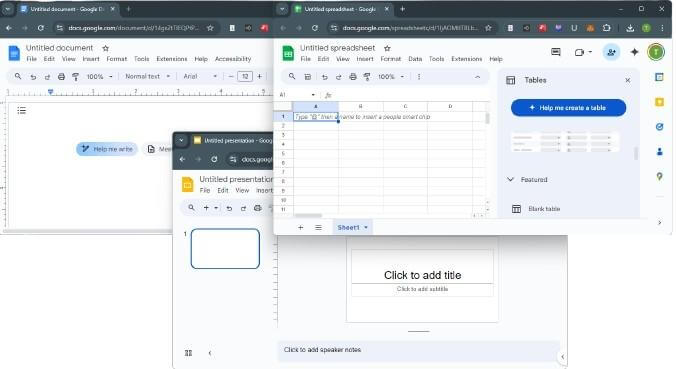Select column A header in Sheets
This screenshot has width=676, height=369.
click(316, 106)
